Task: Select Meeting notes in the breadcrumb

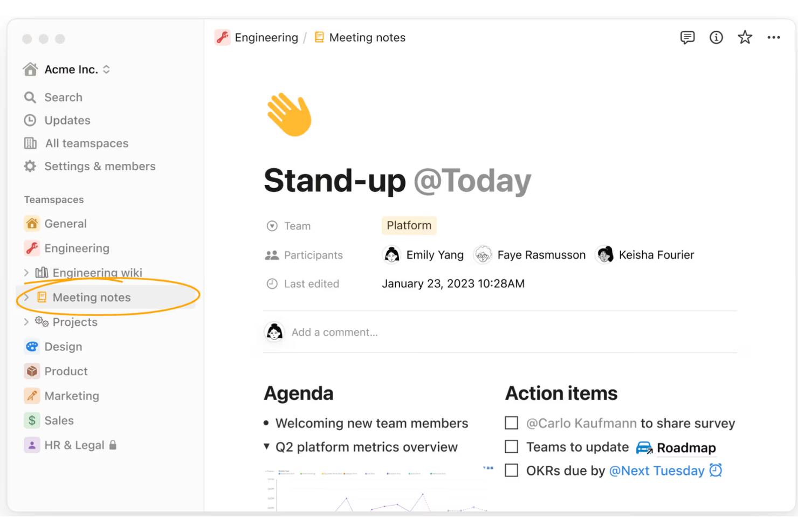Action: [367, 37]
